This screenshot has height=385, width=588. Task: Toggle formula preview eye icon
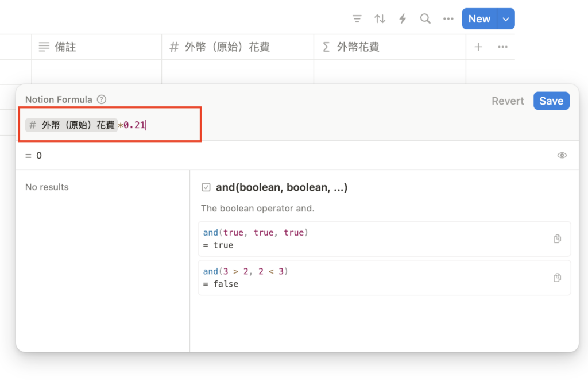coord(562,155)
